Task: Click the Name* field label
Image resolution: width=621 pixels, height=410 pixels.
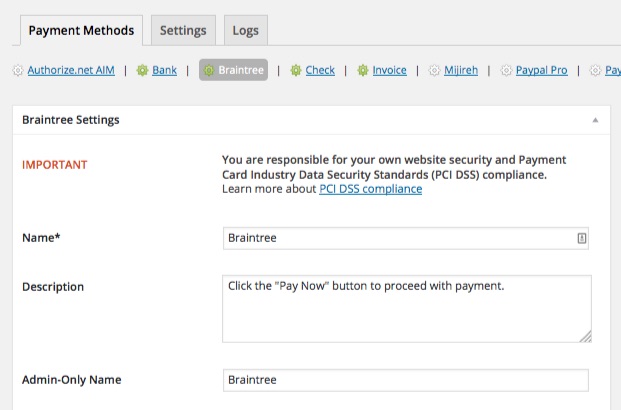Action: (x=41, y=238)
